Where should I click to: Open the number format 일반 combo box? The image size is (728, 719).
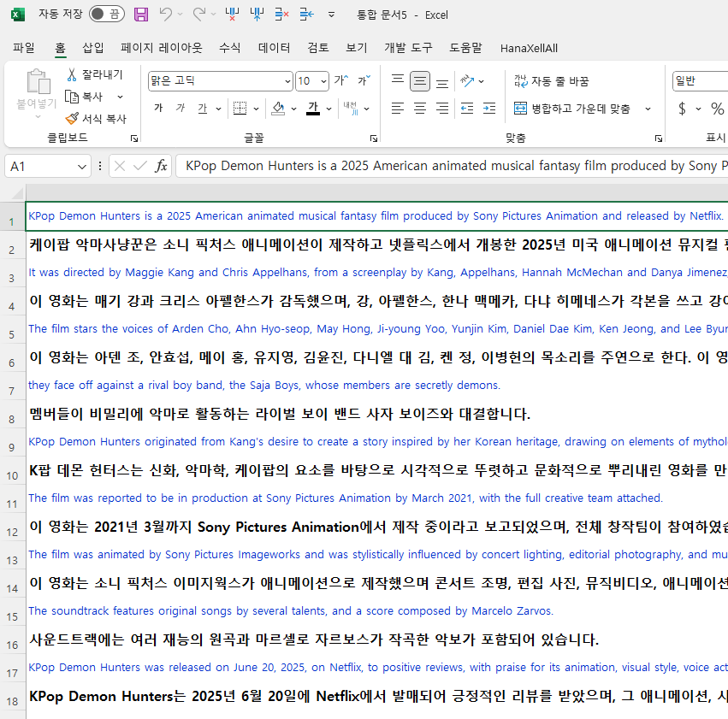[x=700, y=81]
